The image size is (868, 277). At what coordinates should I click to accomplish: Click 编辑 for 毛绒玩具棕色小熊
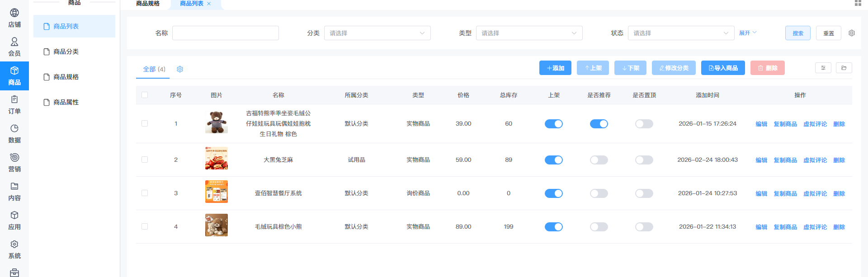pos(761,227)
